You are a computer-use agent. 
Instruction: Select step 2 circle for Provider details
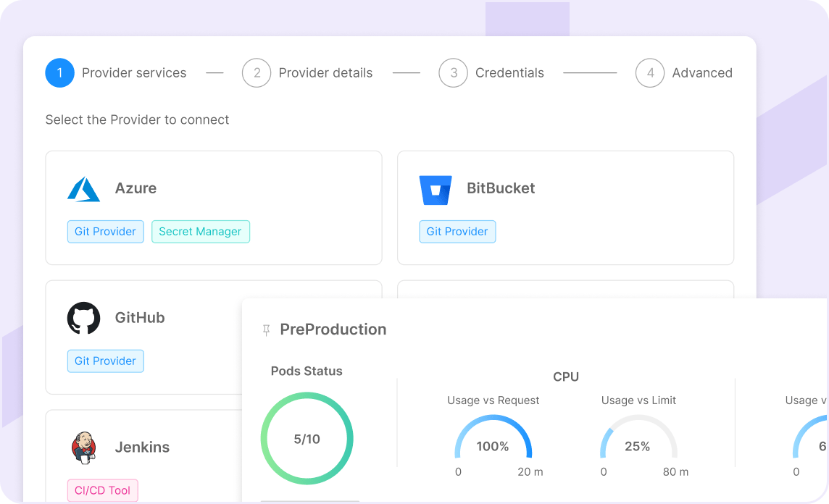tap(257, 73)
